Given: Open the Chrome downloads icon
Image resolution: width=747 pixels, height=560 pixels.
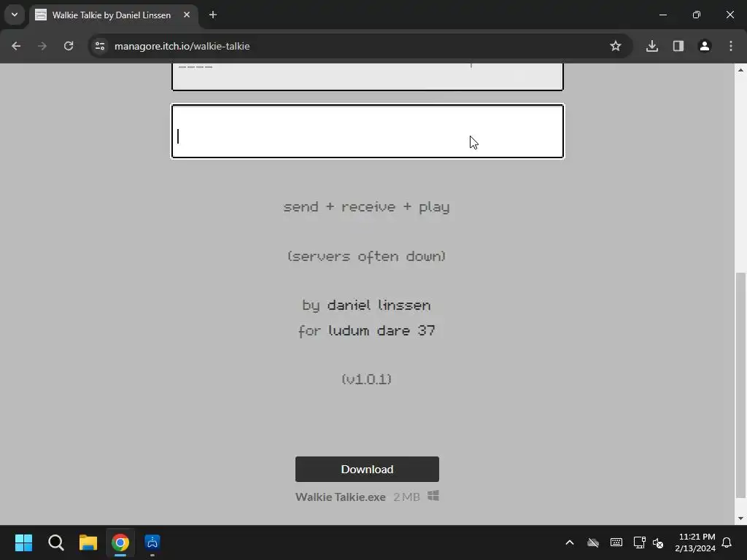Looking at the screenshot, I should pos(652,46).
